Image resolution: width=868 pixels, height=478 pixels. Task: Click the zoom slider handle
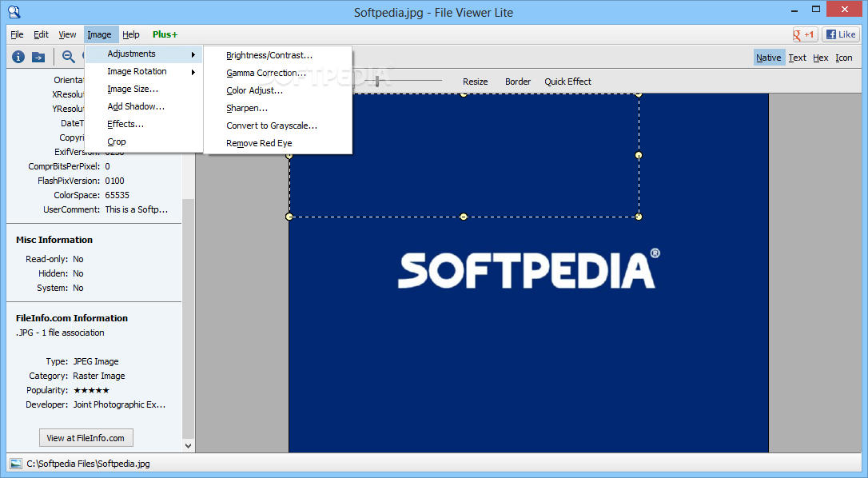coord(377,82)
